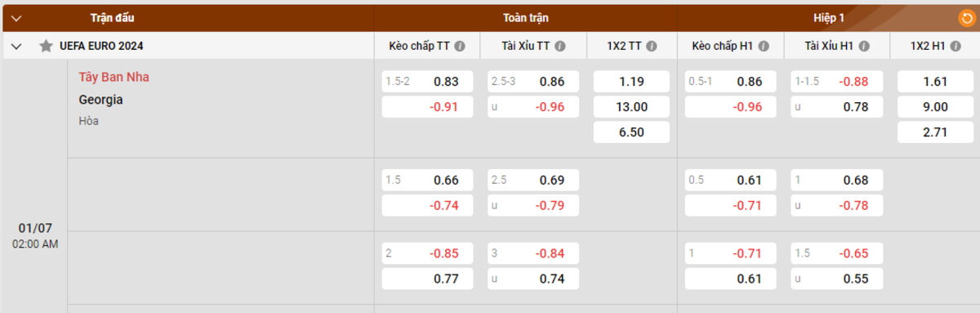Open the info icon beside Kèo chấp TT
Screen dimensions: 980x313
point(460,47)
